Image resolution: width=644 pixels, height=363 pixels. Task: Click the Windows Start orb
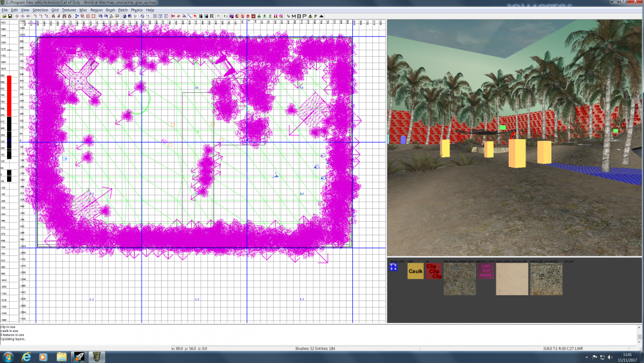pyautogui.click(x=8, y=357)
